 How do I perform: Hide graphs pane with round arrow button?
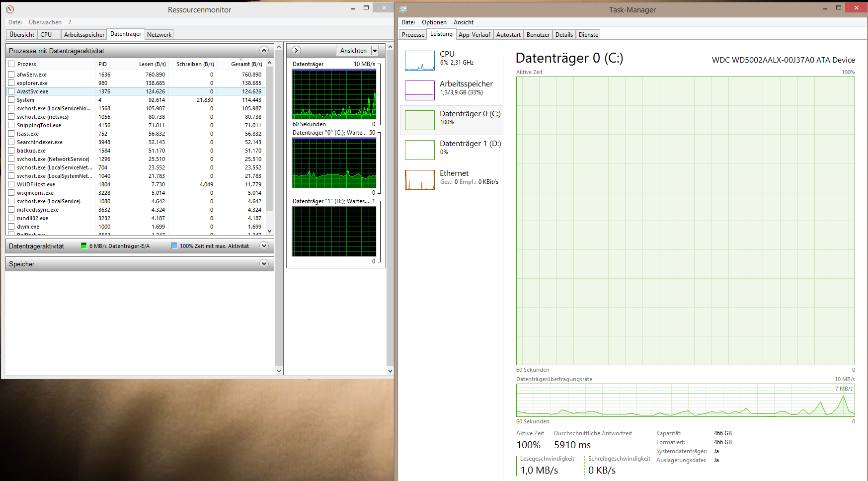[x=296, y=50]
